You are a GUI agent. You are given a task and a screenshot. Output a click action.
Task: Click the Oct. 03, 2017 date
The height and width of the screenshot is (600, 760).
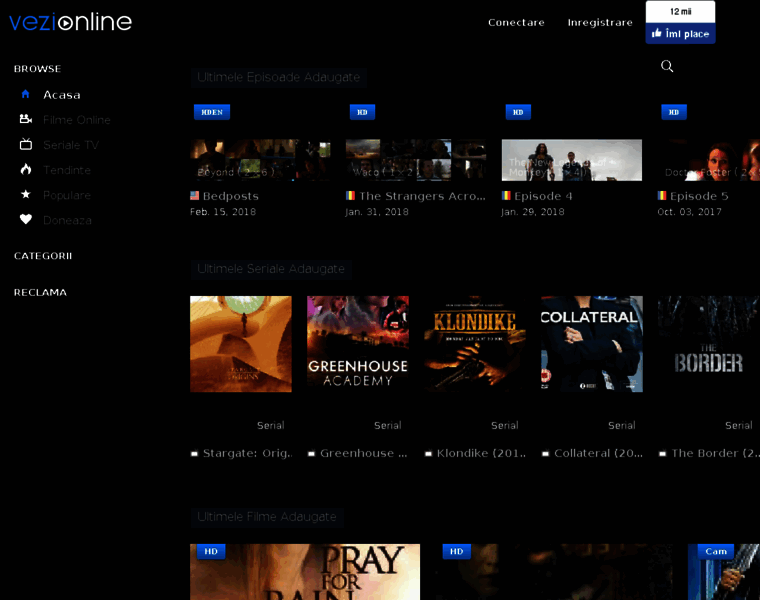click(689, 212)
